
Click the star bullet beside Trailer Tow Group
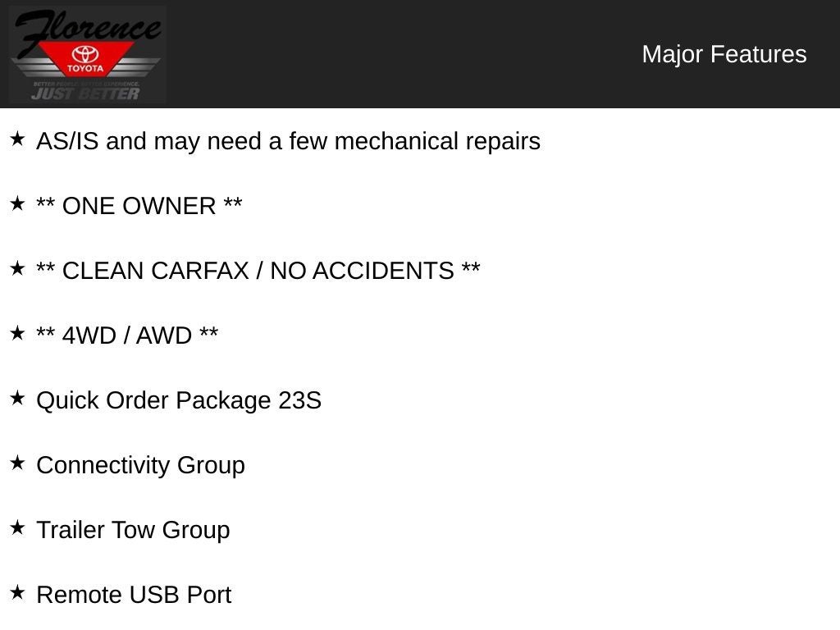[x=17, y=528]
